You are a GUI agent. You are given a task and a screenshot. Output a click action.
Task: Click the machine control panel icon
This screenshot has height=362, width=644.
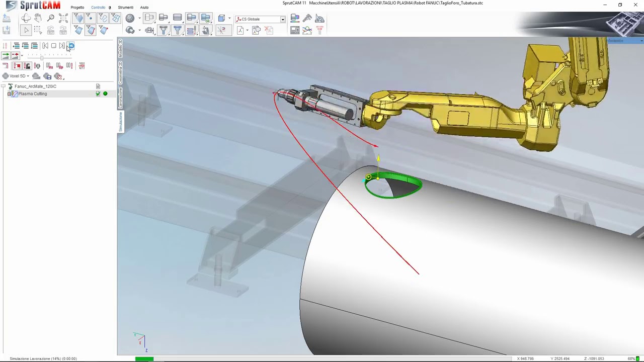coord(295,30)
